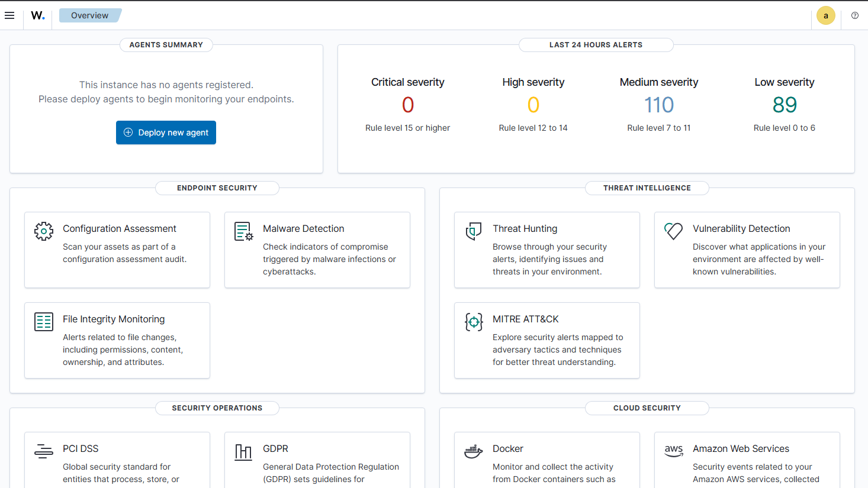
Task: Select the Amazon Web Services aws icon
Action: (x=674, y=451)
